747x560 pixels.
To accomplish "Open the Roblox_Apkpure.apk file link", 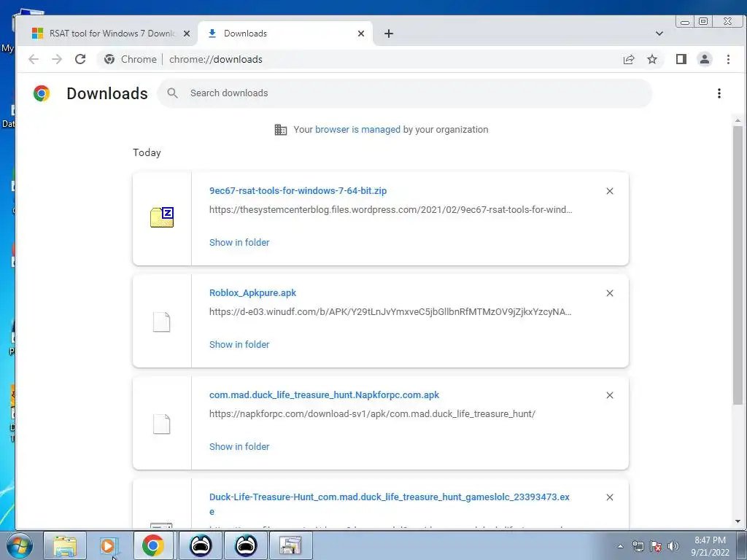I will pos(252,293).
